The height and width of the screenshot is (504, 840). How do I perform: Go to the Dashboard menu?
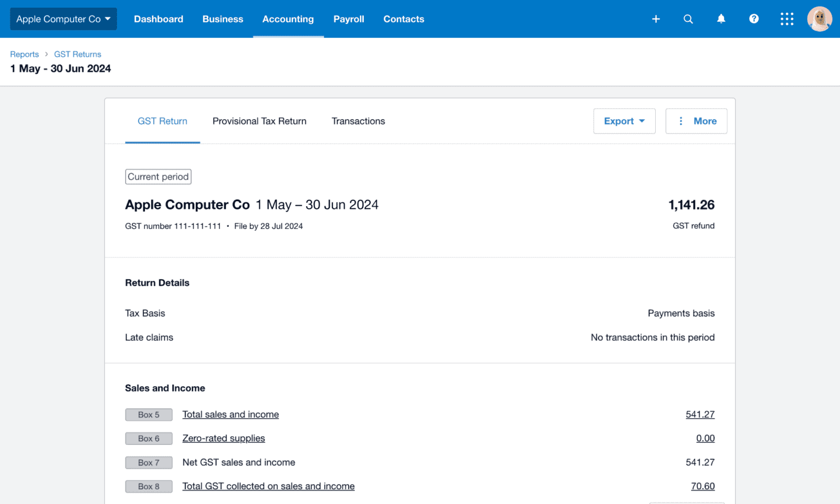coord(159,19)
